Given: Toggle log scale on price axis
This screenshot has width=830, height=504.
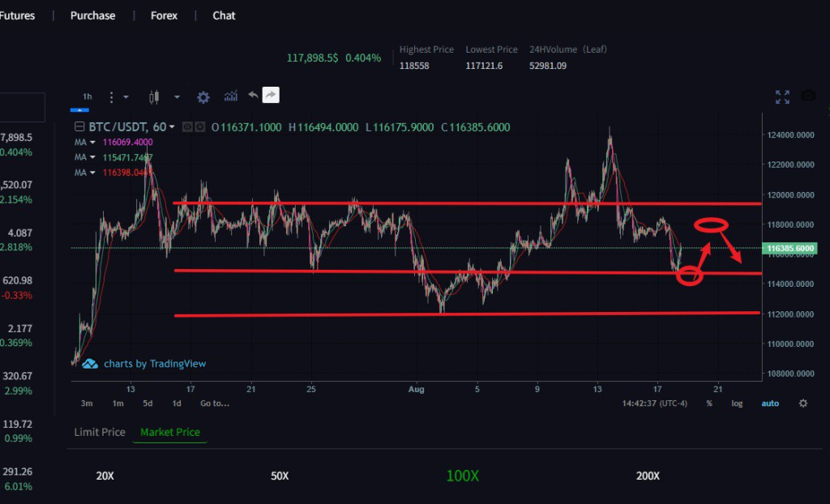Looking at the screenshot, I should 737,403.
